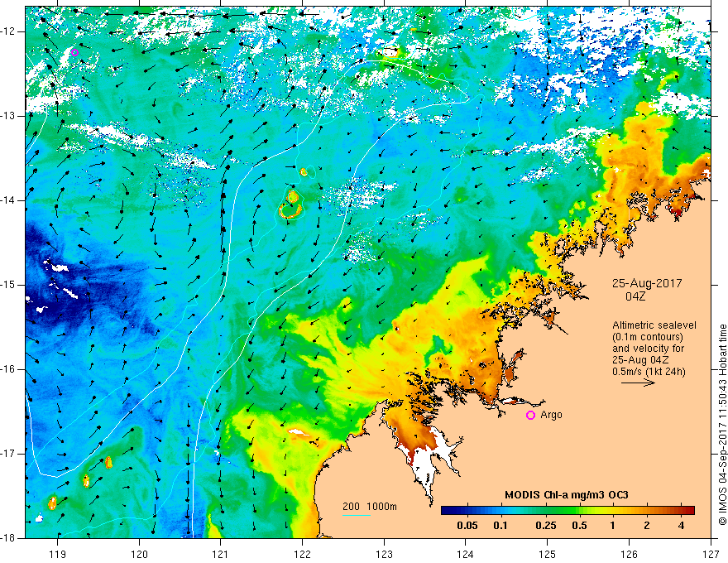
Task: Click the "200 1000m" depth contour label
Action: (370, 507)
